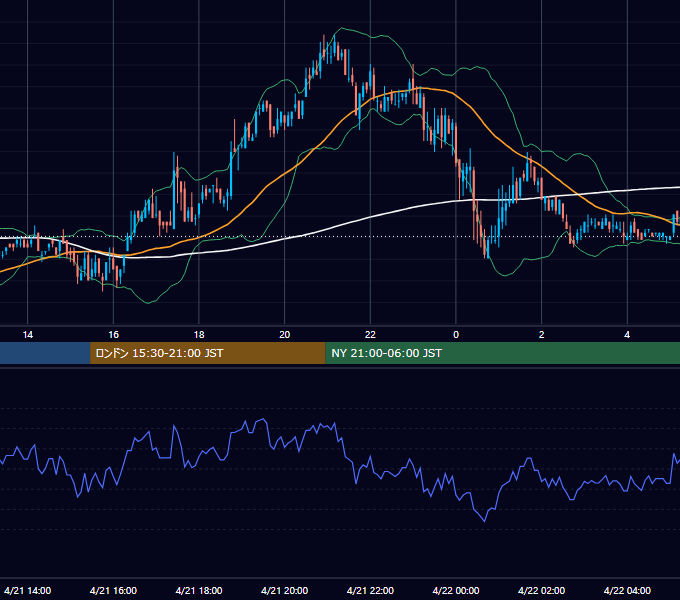The height and width of the screenshot is (600, 680).
Task: Click the hour label 0 on price chart axis
Action: (456, 335)
